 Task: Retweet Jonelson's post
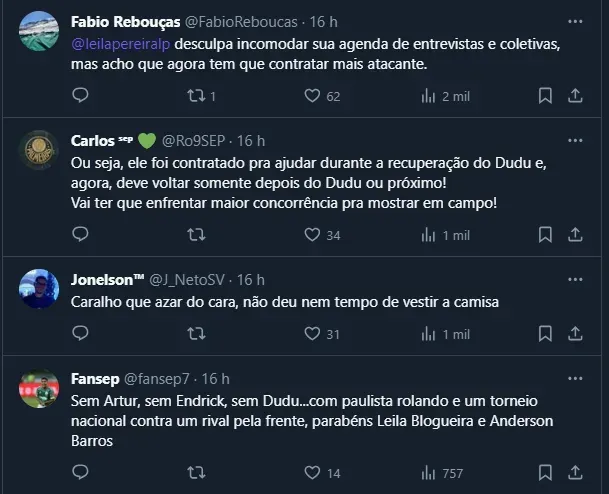tap(197, 334)
